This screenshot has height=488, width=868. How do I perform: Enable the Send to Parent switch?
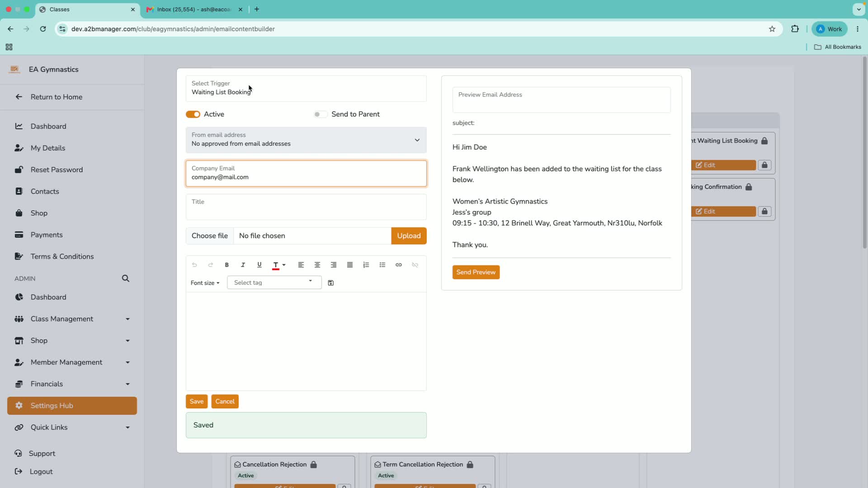(321, 114)
